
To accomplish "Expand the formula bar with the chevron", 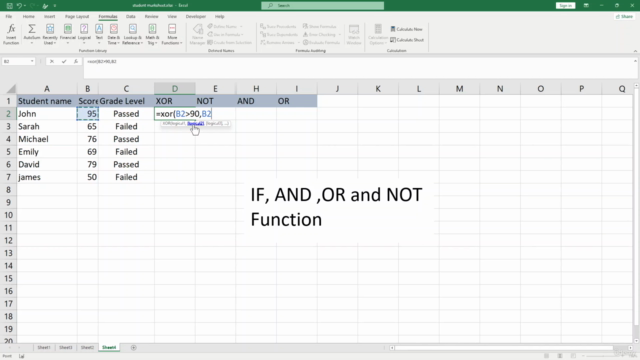I will 635,61.
